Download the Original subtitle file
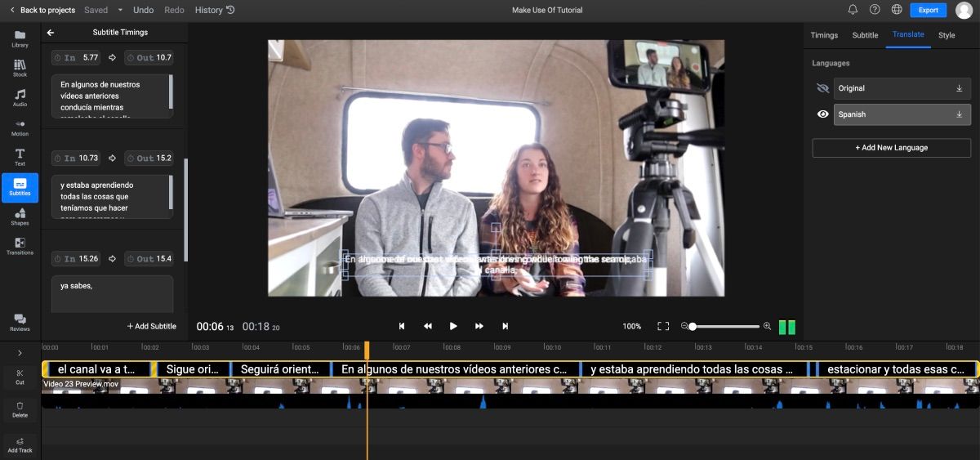980x460 pixels. (x=959, y=88)
